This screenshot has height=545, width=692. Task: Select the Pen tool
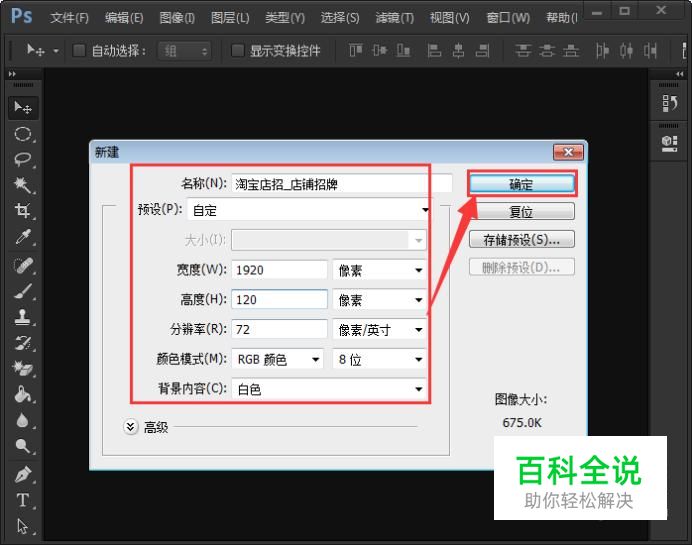23,474
